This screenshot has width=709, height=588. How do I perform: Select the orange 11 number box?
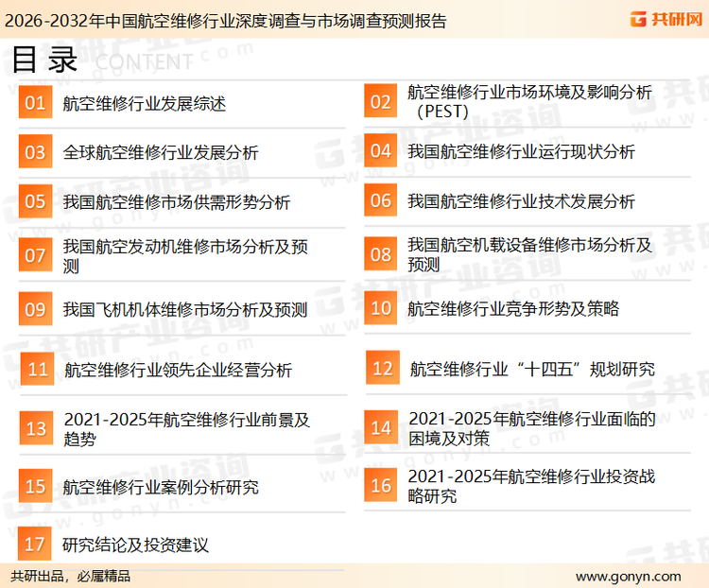(x=37, y=369)
